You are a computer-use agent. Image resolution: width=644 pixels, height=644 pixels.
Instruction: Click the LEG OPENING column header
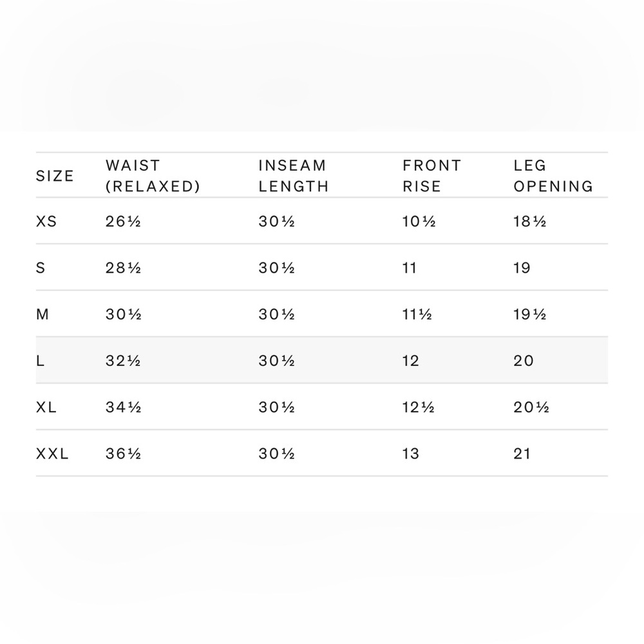click(553, 176)
